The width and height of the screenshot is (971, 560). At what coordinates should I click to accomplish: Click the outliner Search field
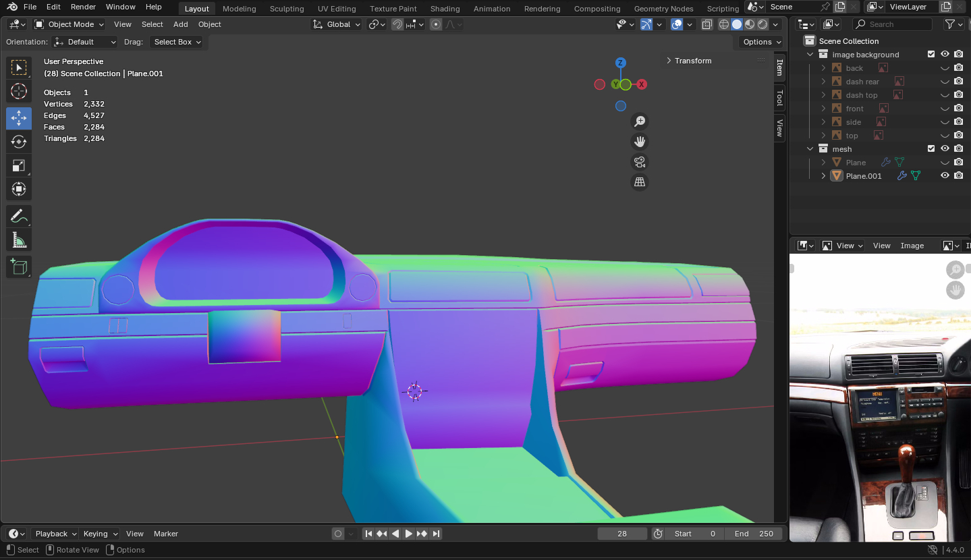click(x=892, y=24)
